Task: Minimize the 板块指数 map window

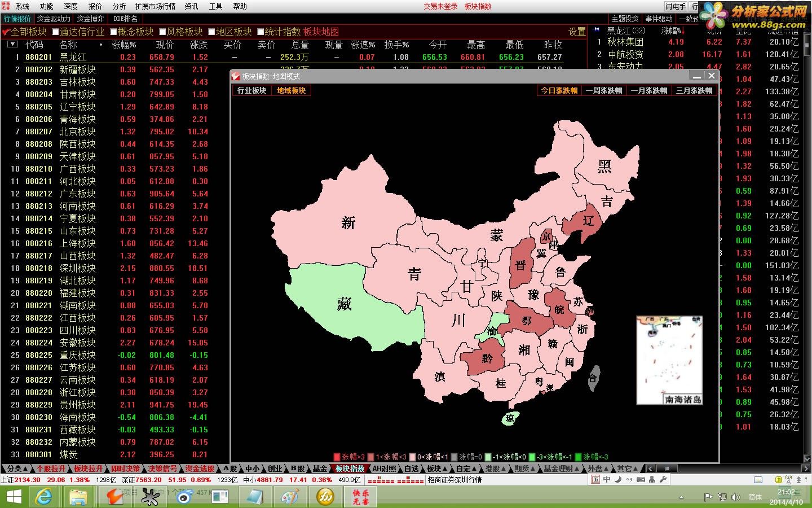Action: (x=697, y=76)
